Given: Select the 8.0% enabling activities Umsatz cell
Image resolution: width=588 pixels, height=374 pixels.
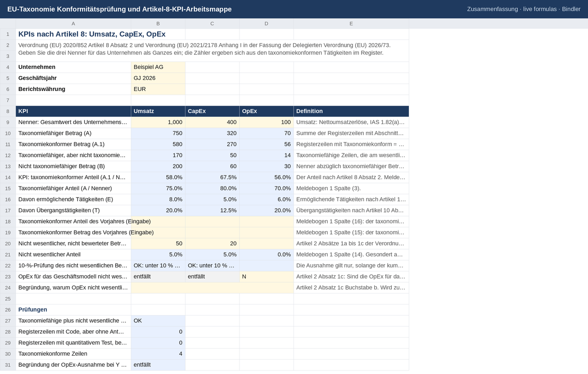Looking at the screenshot, I should [158, 199].
